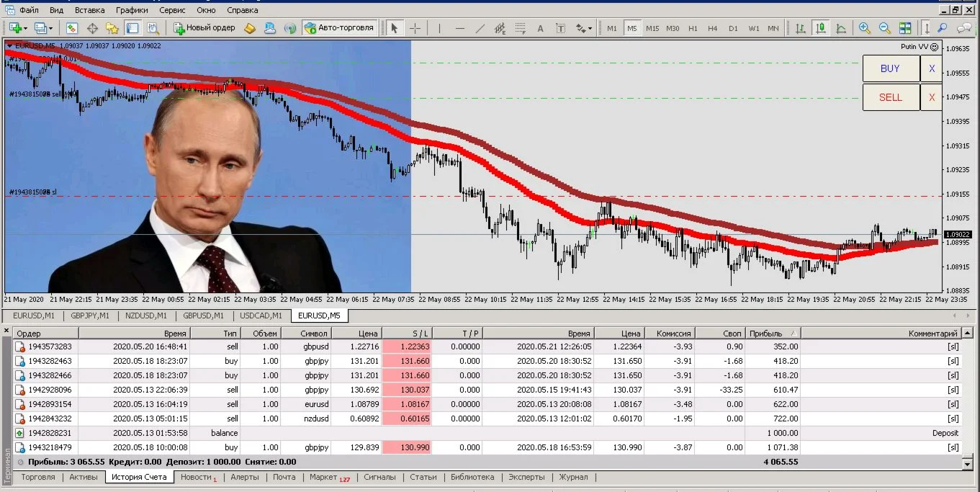Open the Вставка menu
Image resolution: width=980 pixels, height=492 pixels.
(90, 10)
